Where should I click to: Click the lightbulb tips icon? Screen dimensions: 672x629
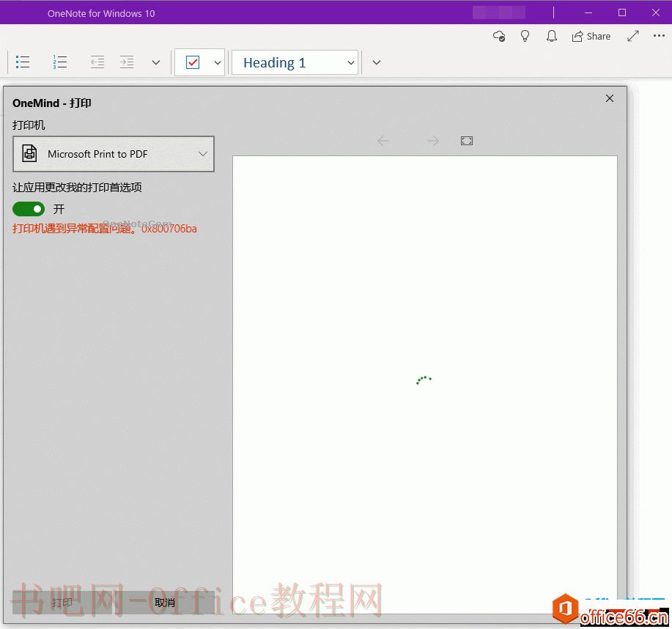point(525,37)
